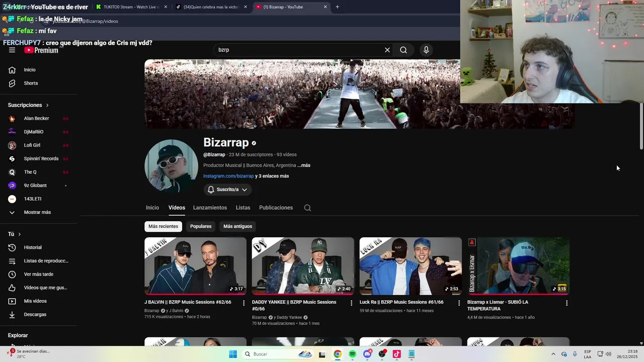Open options menu for SUBIÓ LA TEMPERATURA video

(x=567, y=303)
